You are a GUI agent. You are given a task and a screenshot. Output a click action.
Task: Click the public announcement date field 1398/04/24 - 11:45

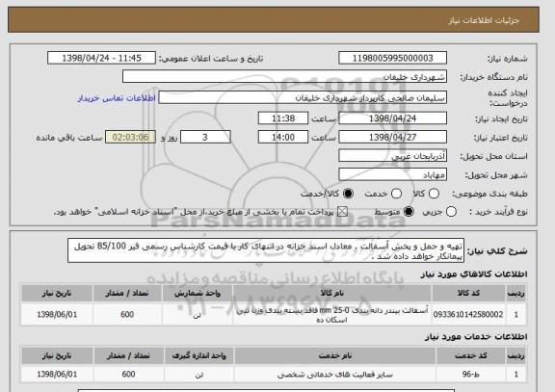(101, 58)
